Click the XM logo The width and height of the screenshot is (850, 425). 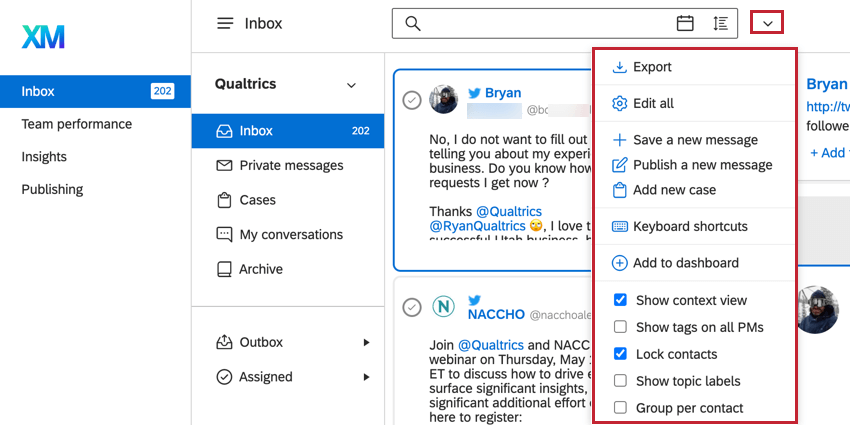tap(43, 37)
